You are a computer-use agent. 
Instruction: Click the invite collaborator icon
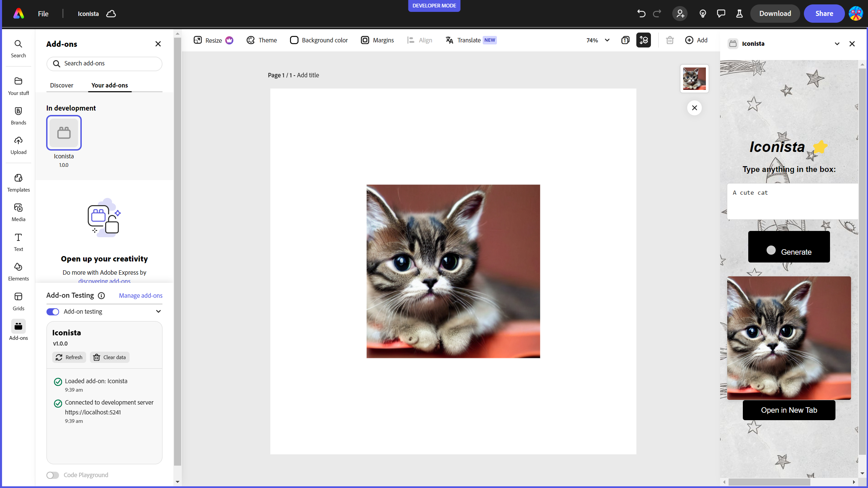click(x=680, y=14)
